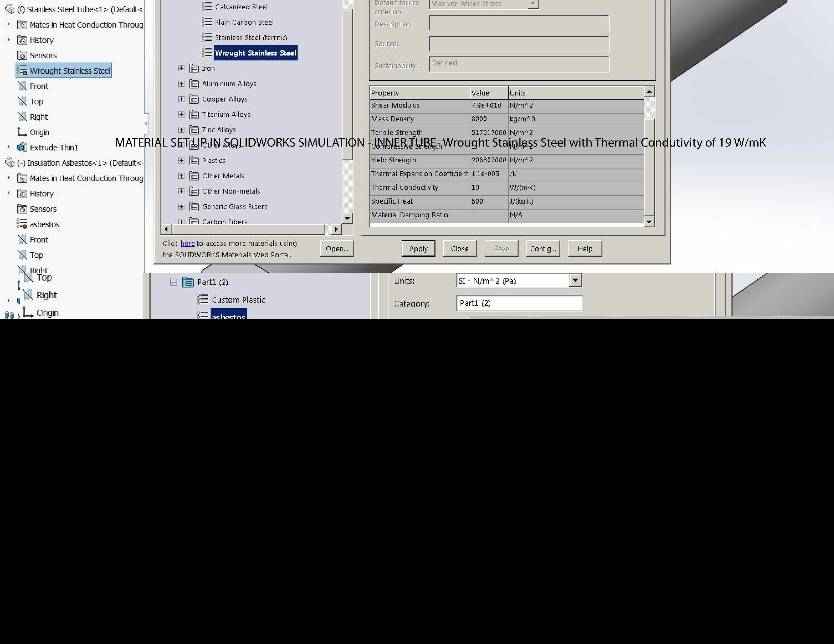Expand the Titanium Alloys category
The image size is (834, 644).
click(181, 115)
